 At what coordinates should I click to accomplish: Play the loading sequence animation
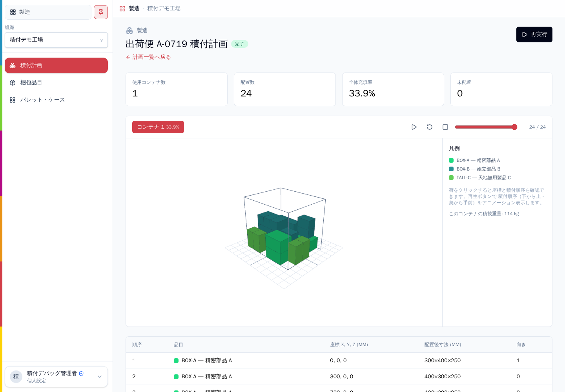(414, 127)
